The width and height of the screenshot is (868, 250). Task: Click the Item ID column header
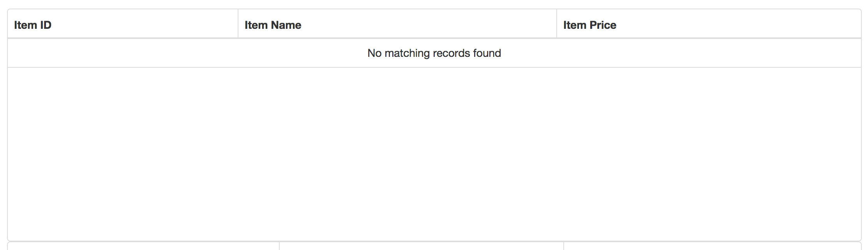(33, 25)
